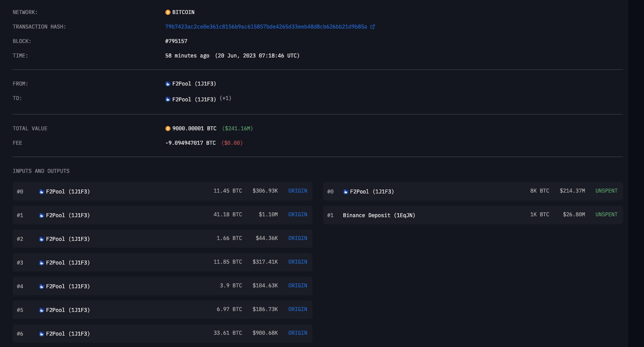Follow the ORIGIN link on input #0
This screenshot has height=347, width=644.
pos(298,191)
